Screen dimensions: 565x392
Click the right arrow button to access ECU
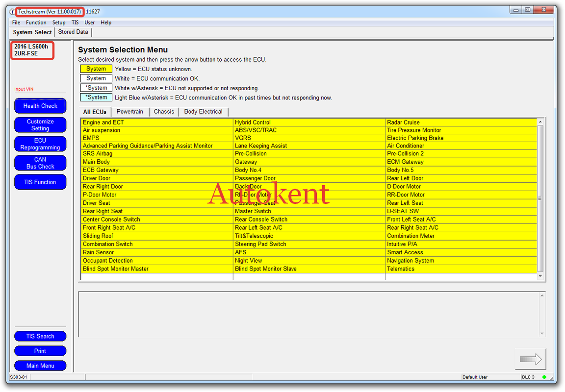point(530,359)
